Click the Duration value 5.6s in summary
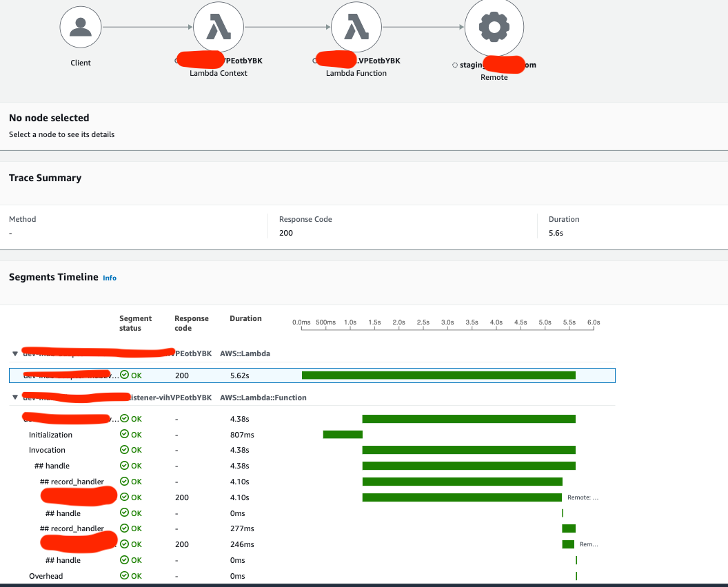This screenshot has height=587, width=728. (556, 233)
